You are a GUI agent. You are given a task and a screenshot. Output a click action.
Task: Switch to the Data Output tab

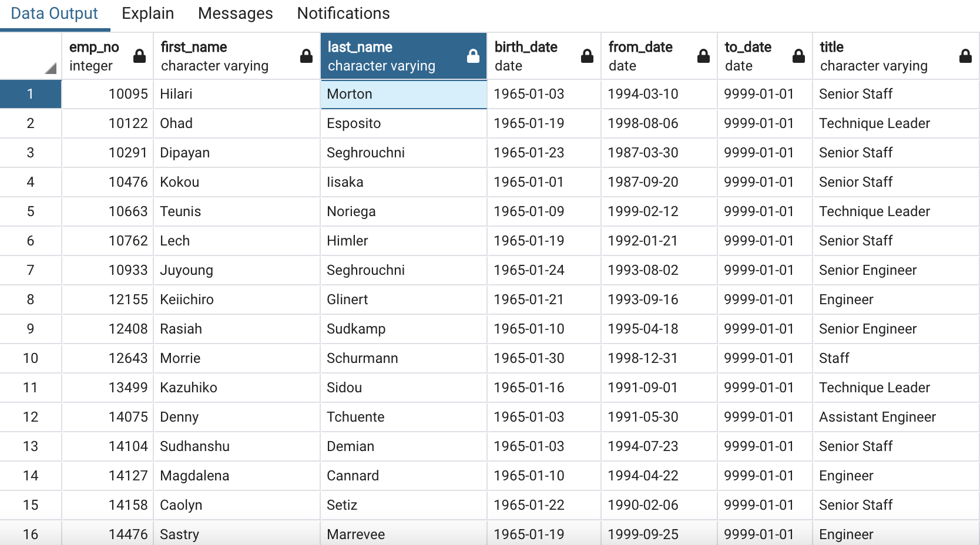[53, 13]
